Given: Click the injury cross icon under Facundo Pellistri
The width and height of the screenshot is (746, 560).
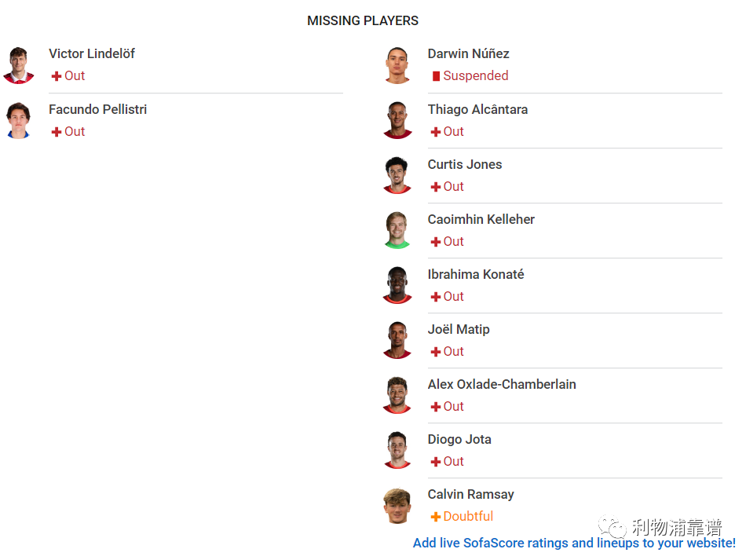Looking at the screenshot, I should [56, 132].
